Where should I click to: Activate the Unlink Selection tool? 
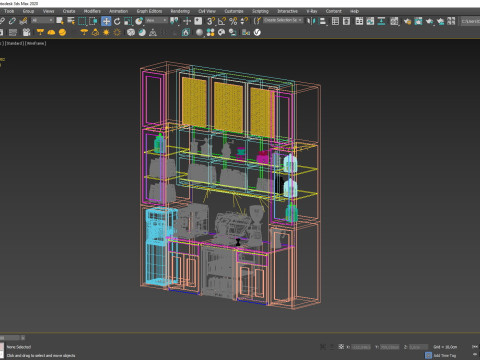[x=12, y=21]
